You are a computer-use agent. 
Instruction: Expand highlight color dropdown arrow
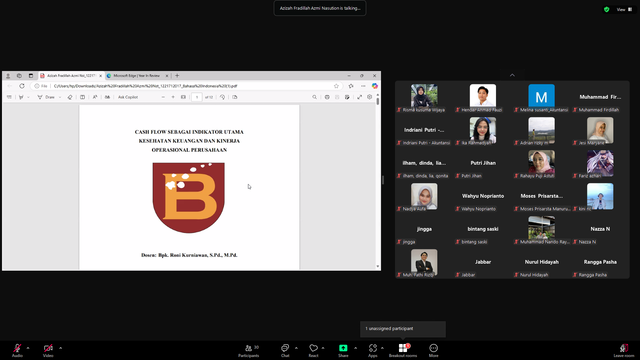click(28, 97)
